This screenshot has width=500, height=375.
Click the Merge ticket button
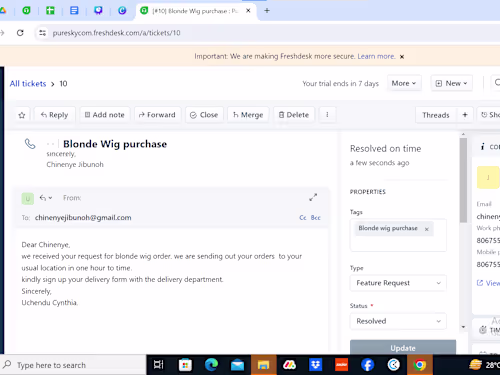(x=248, y=115)
